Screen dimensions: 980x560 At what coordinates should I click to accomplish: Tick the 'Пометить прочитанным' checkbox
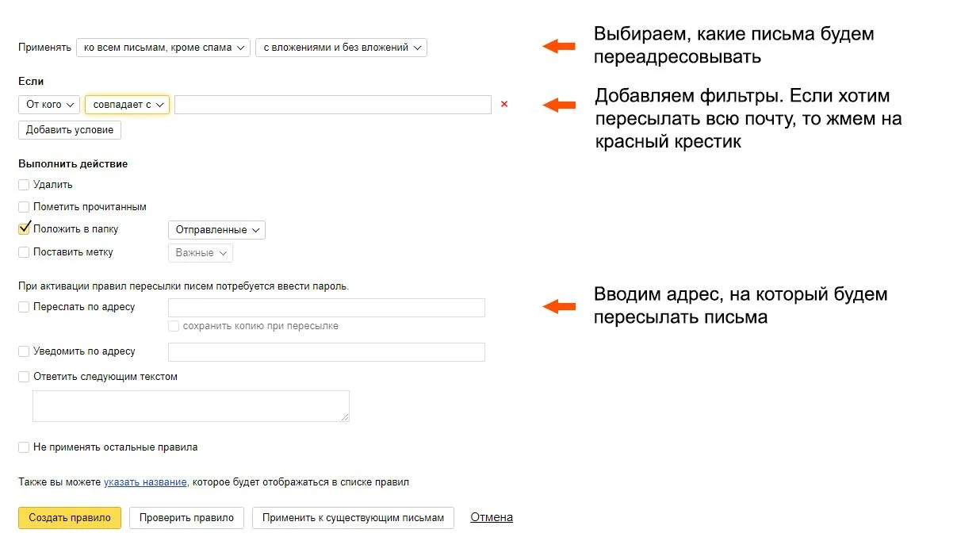click(x=24, y=207)
